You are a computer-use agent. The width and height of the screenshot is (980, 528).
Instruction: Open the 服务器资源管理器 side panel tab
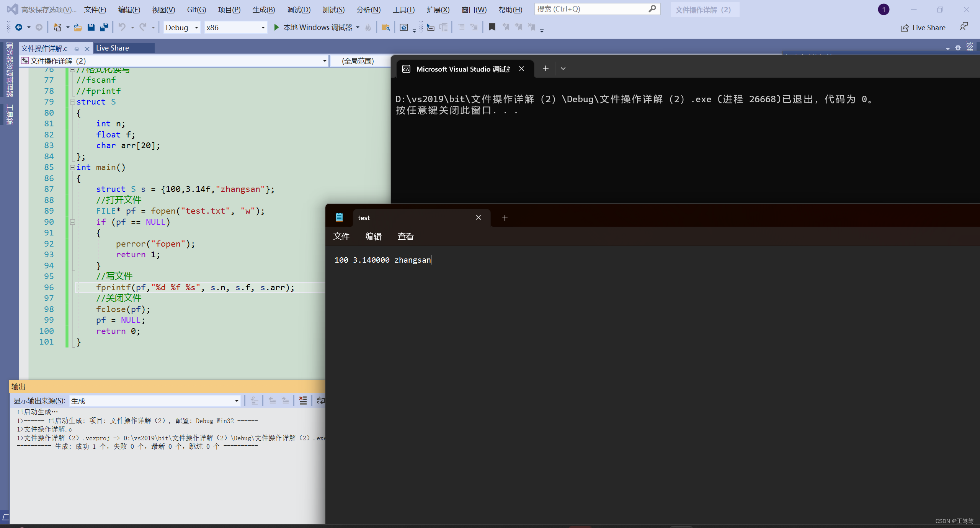tap(9, 69)
